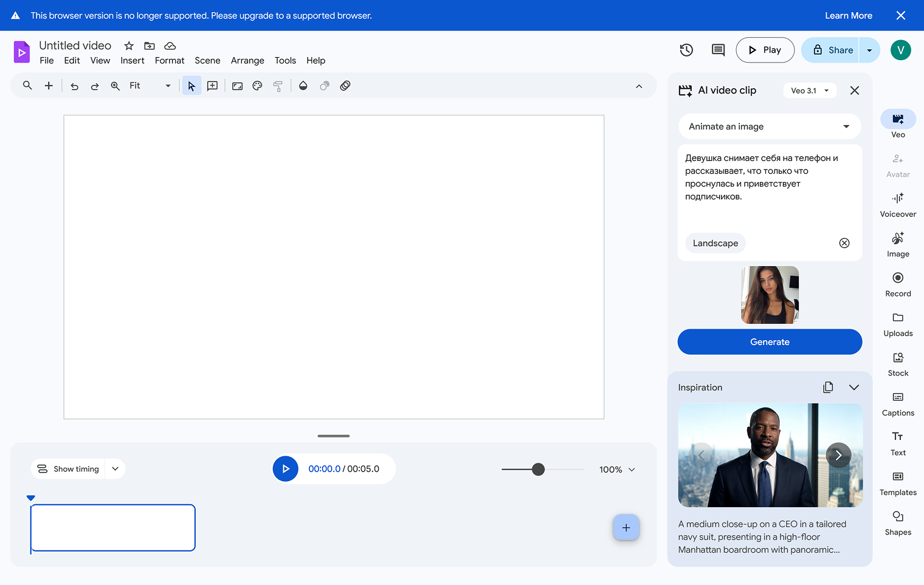
Task: Open the Share options dropdown arrow
Action: point(869,50)
